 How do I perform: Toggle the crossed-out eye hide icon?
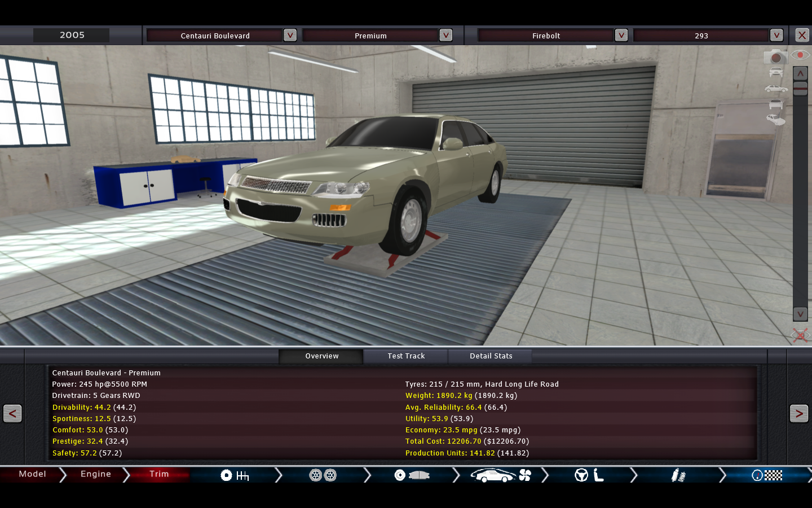point(800,335)
